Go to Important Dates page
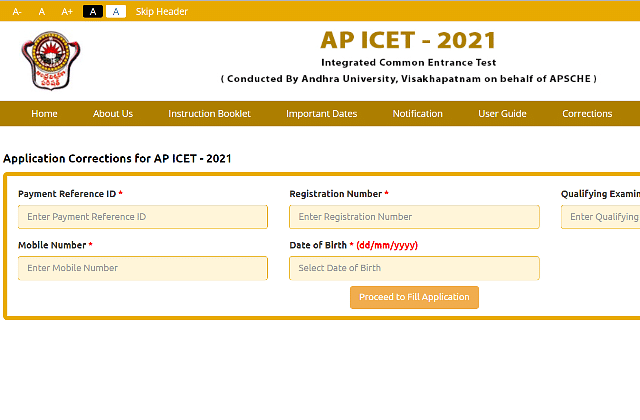 pyautogui.click(x=322, y=113)
